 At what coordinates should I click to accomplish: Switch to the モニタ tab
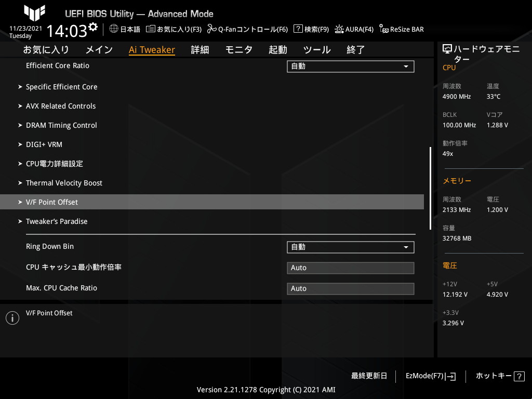tap(239, 50)
